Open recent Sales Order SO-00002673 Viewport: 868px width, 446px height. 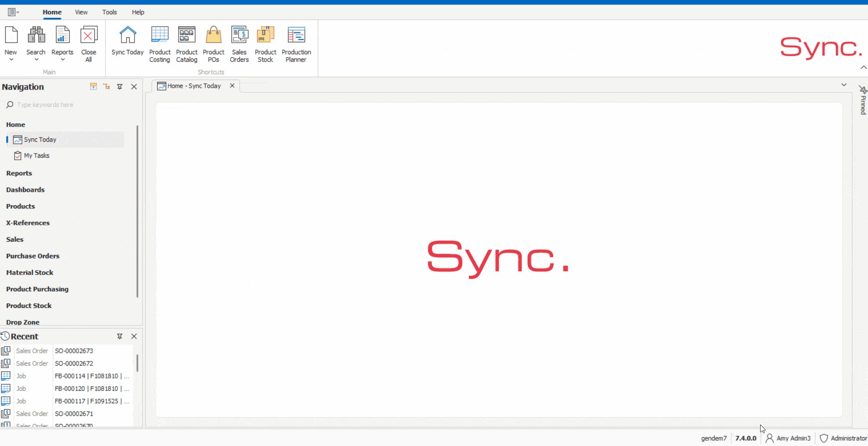coord(67,351)
